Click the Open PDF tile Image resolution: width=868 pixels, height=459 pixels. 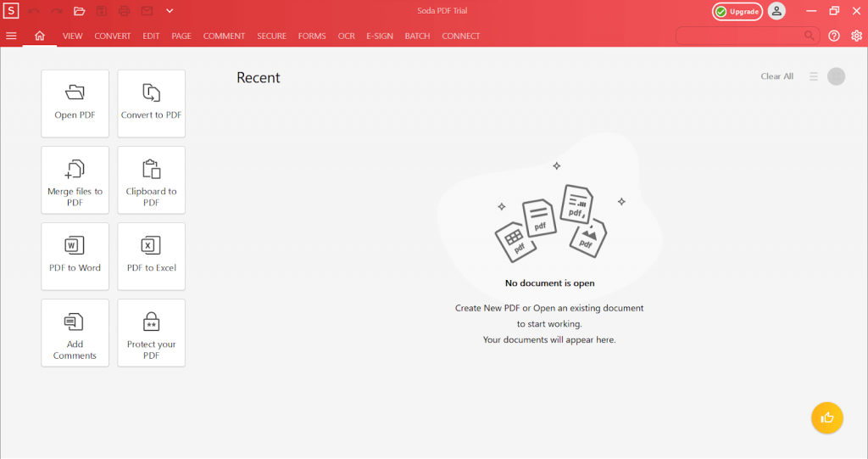pyautogui.click(x=75, y=104)
